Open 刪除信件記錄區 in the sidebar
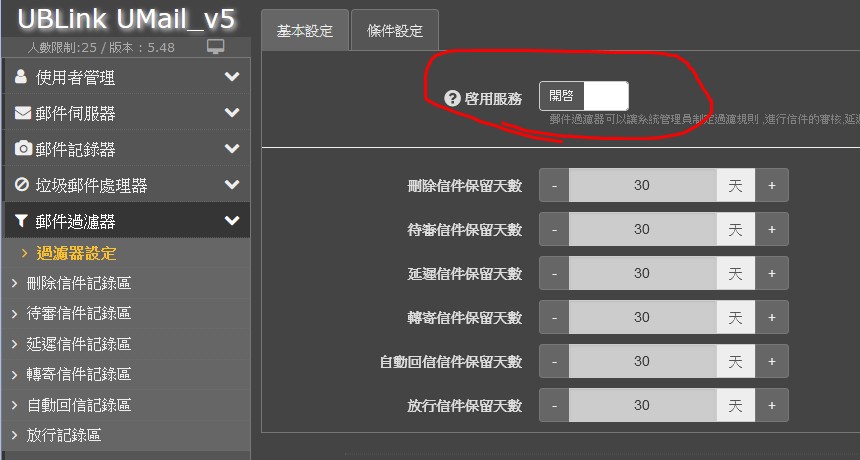The width and height of the screenshot is (860, 460). [x=79, y=283]
